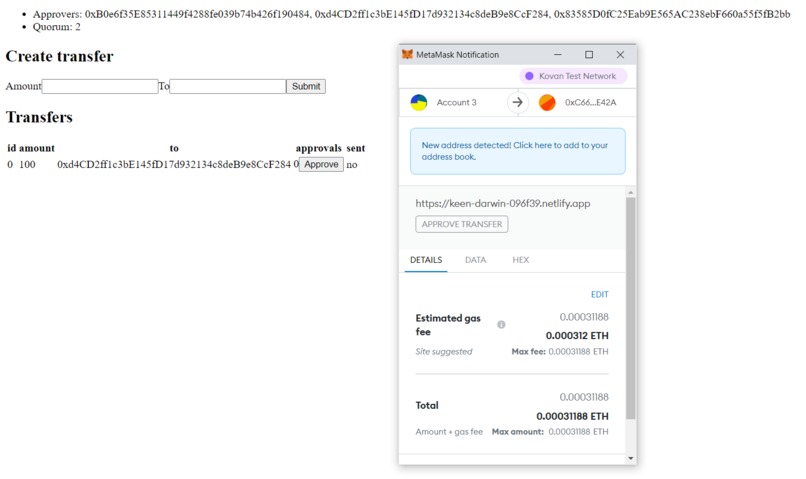The width and height of the screenshot is (806, 479).
Task: Click the Approvers address list line
Action: tap(411, 14)
